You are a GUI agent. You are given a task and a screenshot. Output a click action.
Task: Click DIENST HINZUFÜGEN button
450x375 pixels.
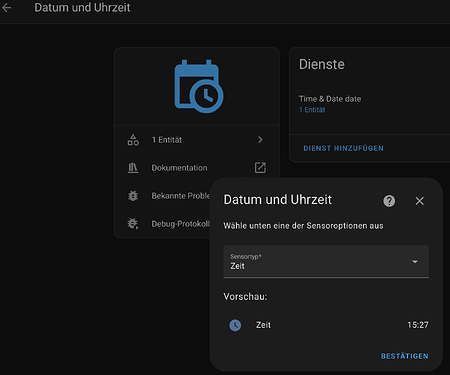coord(343,148)
